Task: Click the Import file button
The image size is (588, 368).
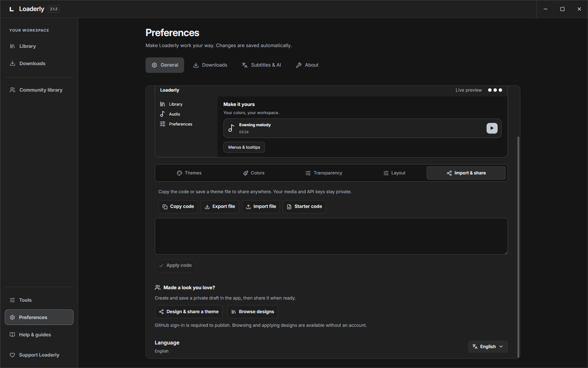Action: [261, 207]
